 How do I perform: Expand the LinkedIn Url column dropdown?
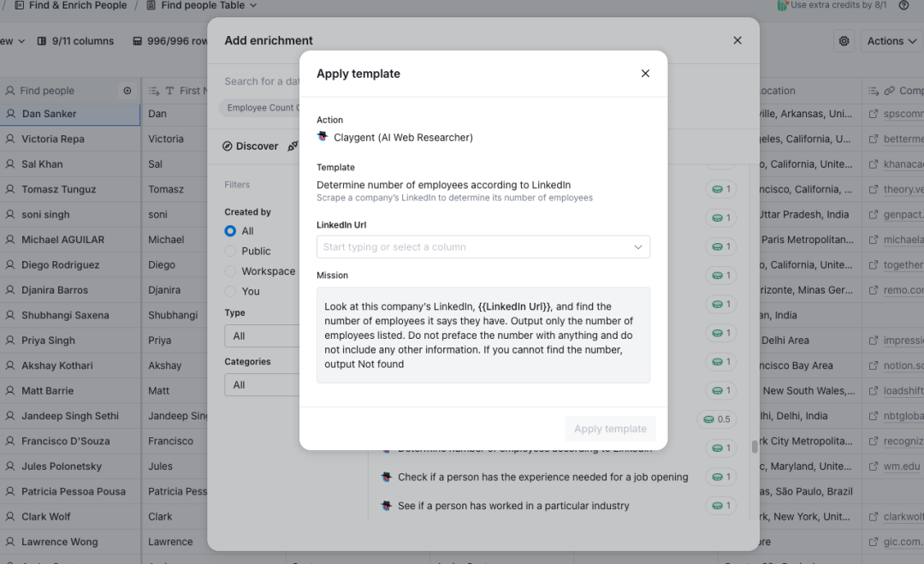[x=637, y=247]
